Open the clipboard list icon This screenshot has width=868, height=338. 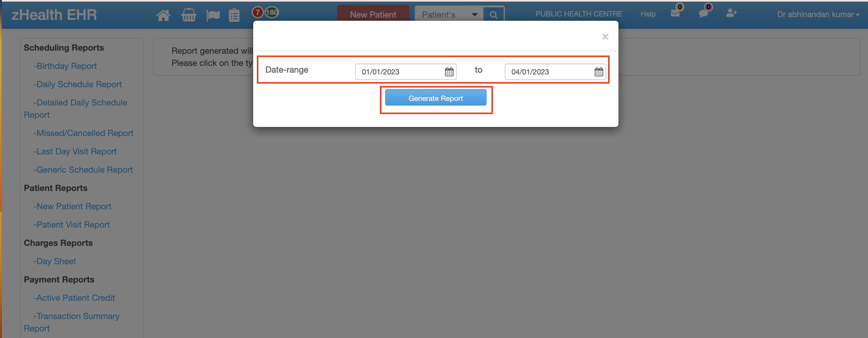tap(234, 15)
